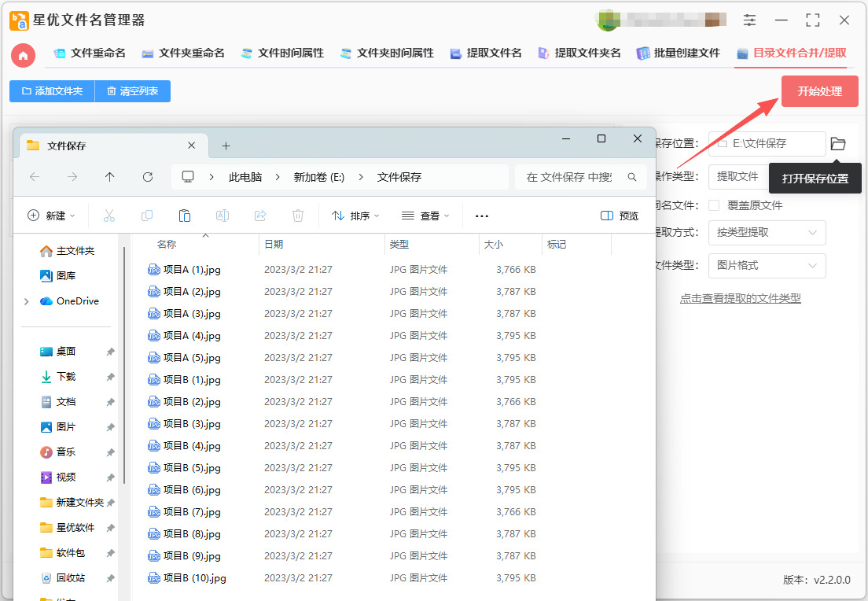
Task: Open the Explorer more options ellipsis
Action: point(482,216)
